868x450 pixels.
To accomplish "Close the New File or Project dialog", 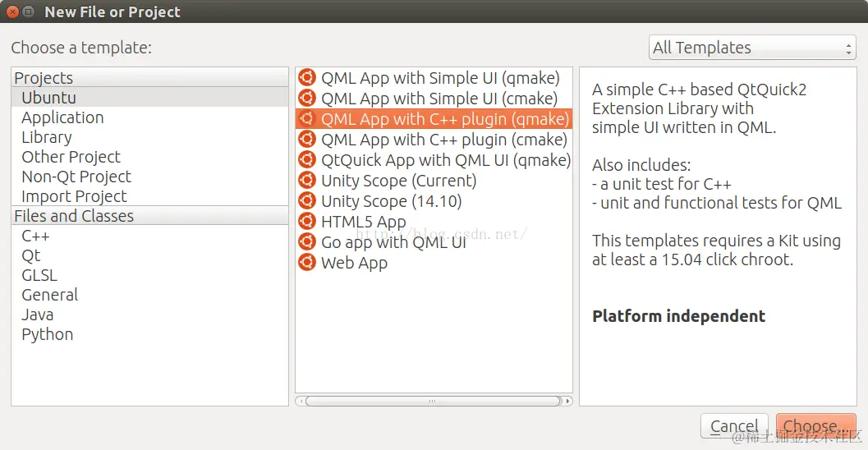I will click(13, 11).
